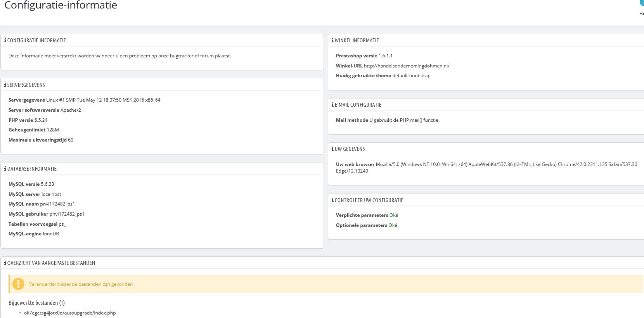Click the autoupgrade/index.php file entry
The image size is (644, 318).
tap(70, 313)
